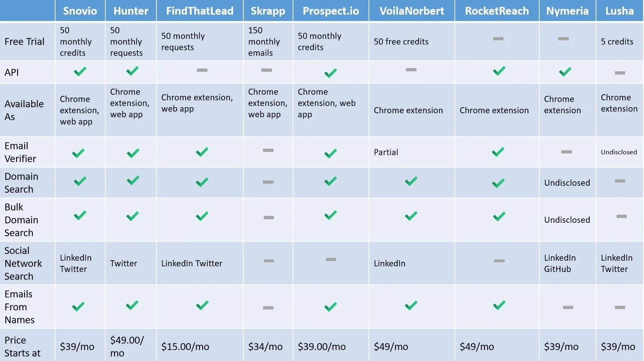Click the Free Trial dash under RocketReach
The height and width of the screenshot is (361, 644).
click(498, 39)
